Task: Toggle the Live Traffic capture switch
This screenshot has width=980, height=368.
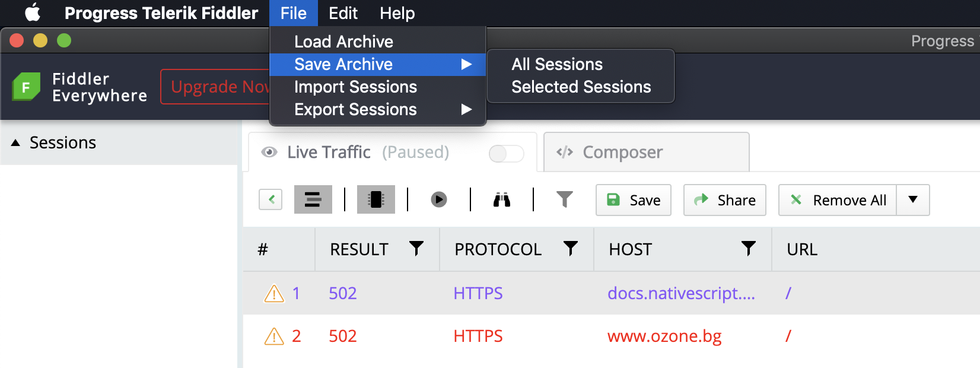Action: 506,154
